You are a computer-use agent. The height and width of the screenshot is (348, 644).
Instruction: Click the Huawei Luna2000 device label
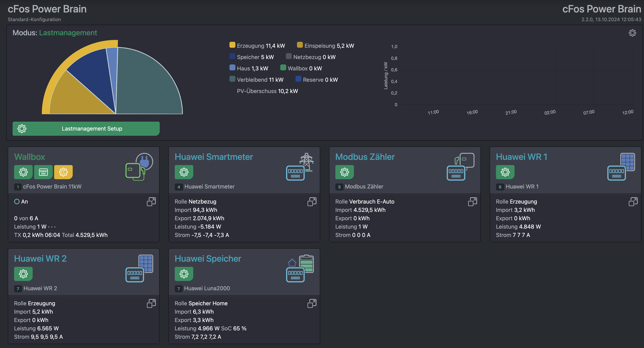point(207,288)
